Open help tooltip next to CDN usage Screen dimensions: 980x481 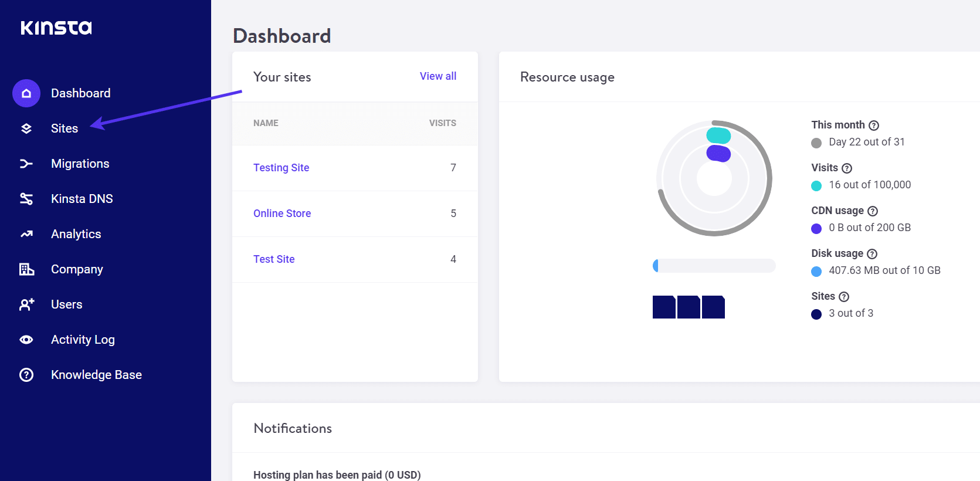(873, 211)
